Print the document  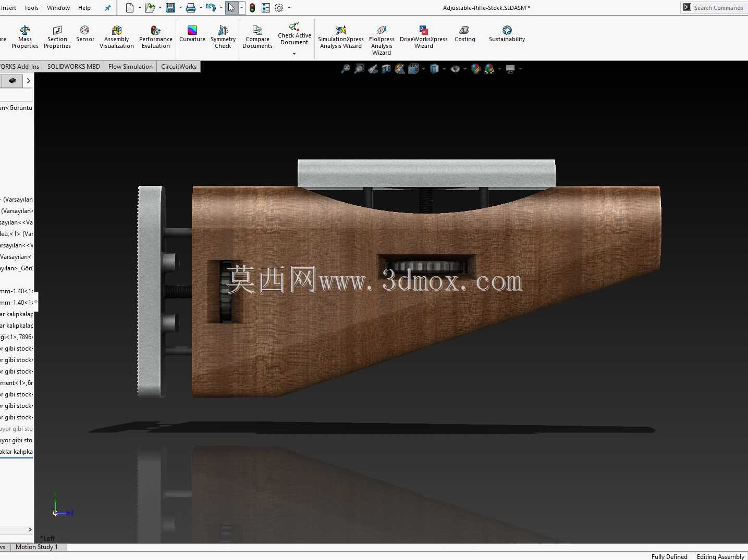(x=191, y=8)
